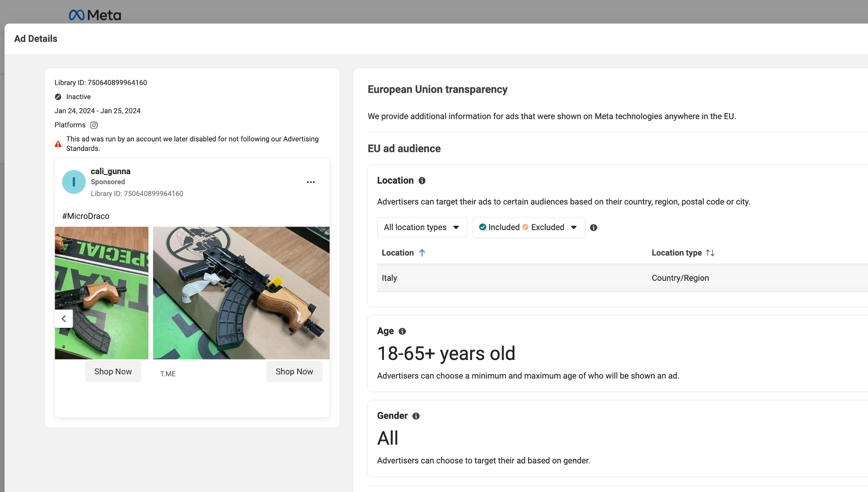Viewport: 868px width, 492px height.
Task: Click the Age info icon
Action: (402, 331)
